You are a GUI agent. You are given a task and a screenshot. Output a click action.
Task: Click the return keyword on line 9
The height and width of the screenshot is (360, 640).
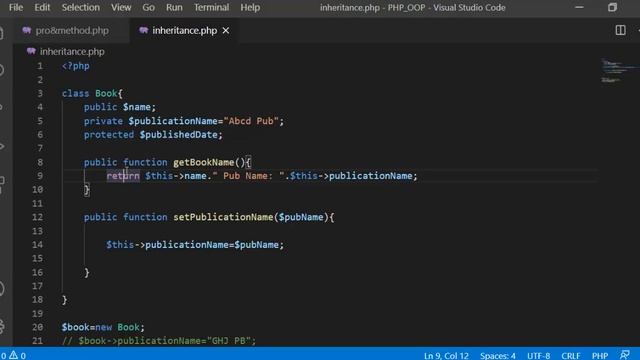[x=123, y=176]
